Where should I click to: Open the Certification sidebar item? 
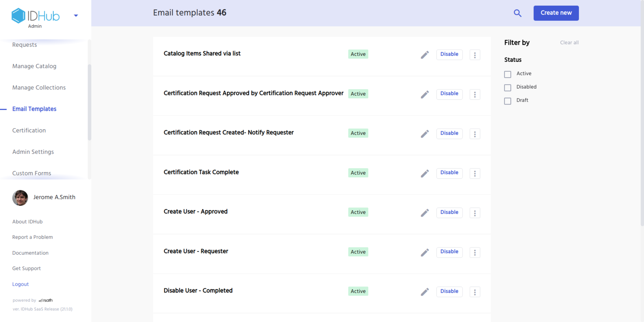click(x=29, y=130)
